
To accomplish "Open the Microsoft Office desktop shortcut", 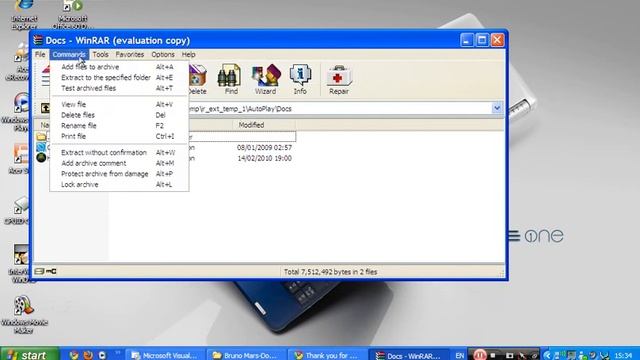I will pyautogui.click(x=73, y=14).
